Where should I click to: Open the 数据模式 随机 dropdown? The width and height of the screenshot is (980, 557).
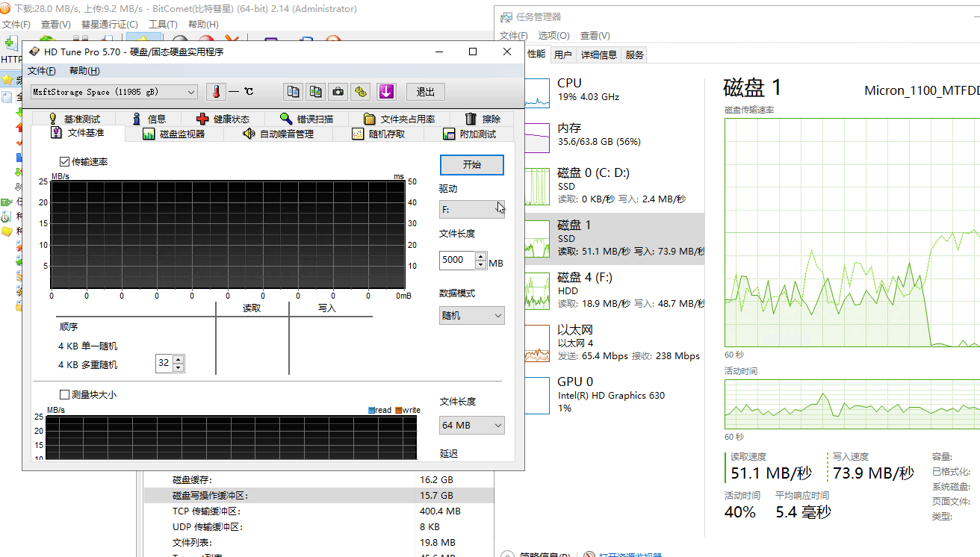tap(472, 316)
